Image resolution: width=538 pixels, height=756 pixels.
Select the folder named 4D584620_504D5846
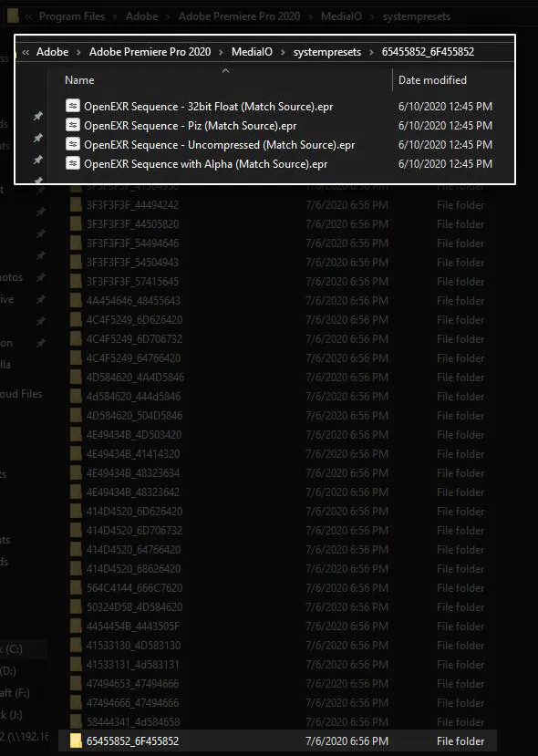[x=135, y=416]
